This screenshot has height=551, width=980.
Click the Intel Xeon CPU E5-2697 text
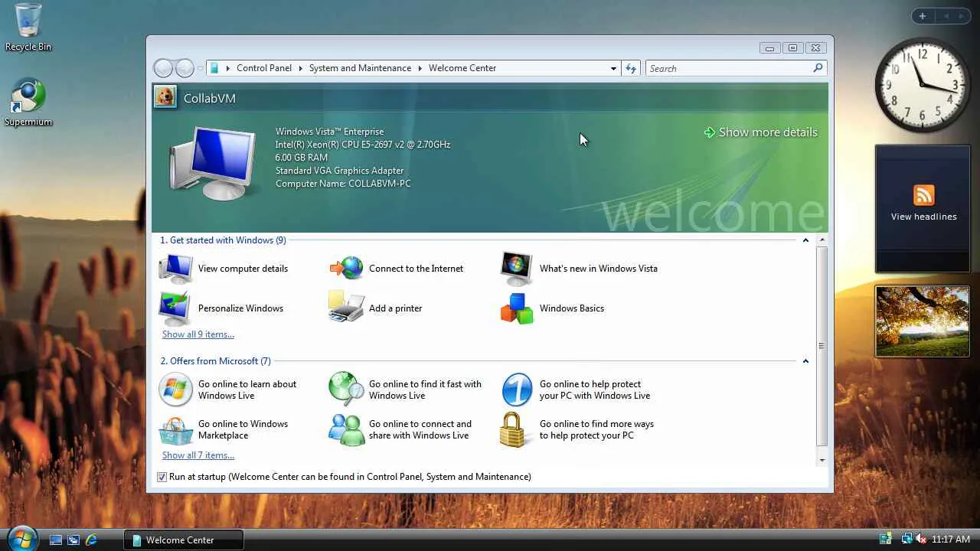(x=363, y=145)
